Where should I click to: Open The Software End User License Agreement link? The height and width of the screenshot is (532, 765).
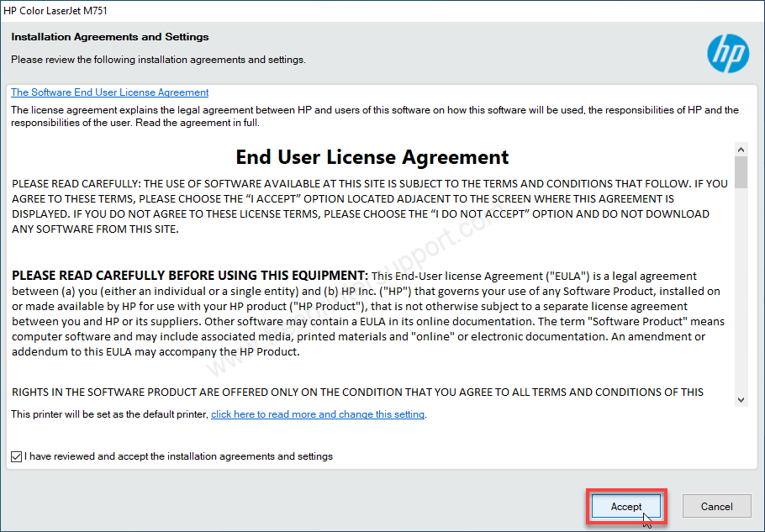click(x=109, y=92)
